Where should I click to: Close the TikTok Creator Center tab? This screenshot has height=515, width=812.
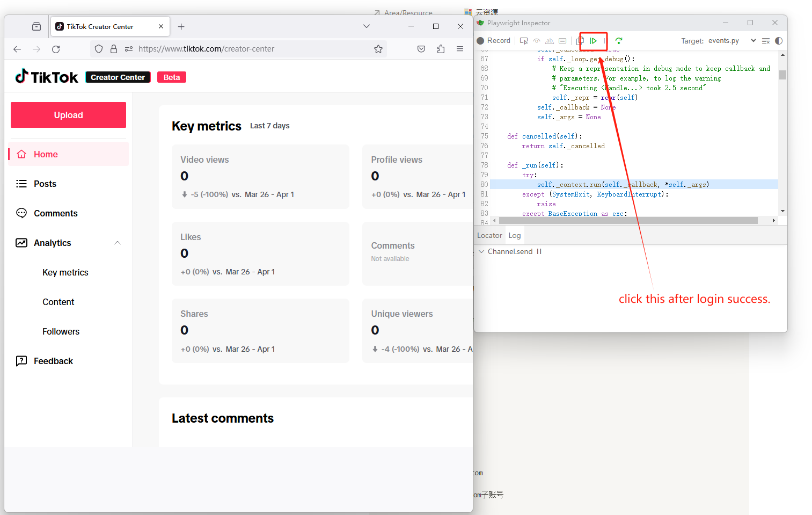[161, 26]
